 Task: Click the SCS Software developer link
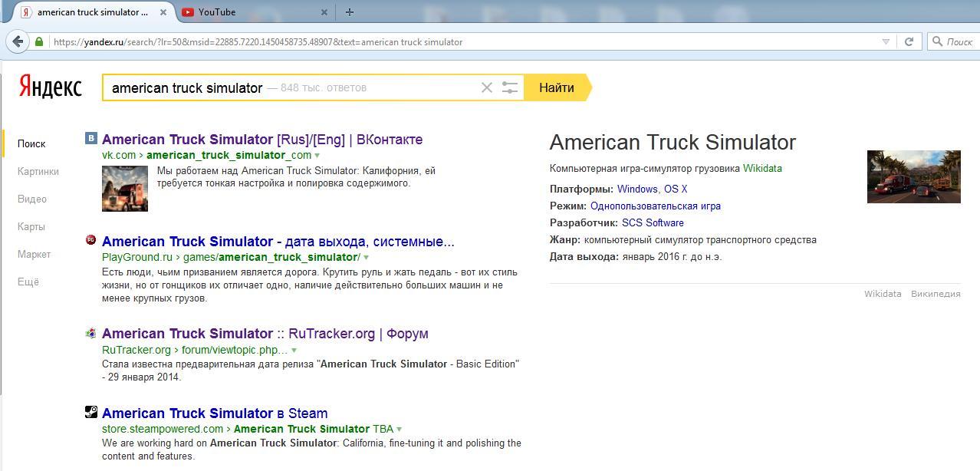pyautogui.click(x=653, y=222)
